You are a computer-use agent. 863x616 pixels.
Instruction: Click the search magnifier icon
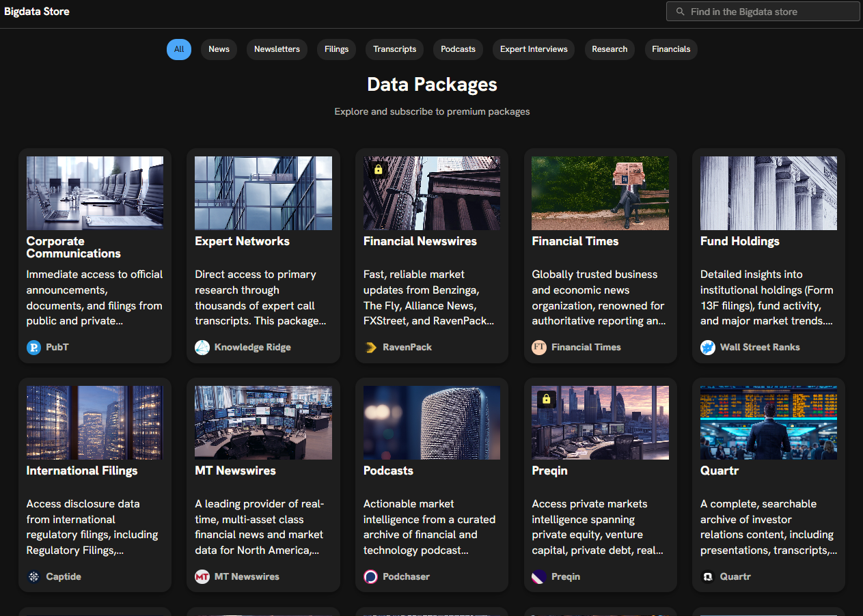[x=680, y=12]
